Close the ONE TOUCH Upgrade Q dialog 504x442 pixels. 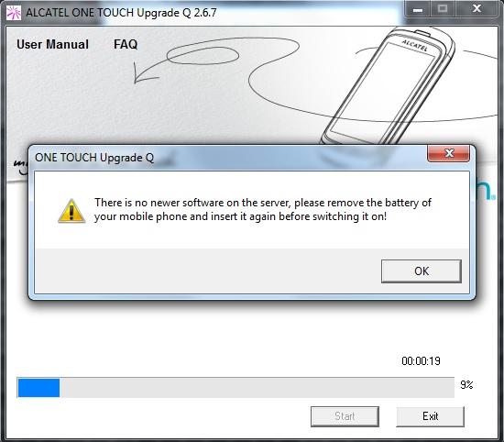point(448,153)
